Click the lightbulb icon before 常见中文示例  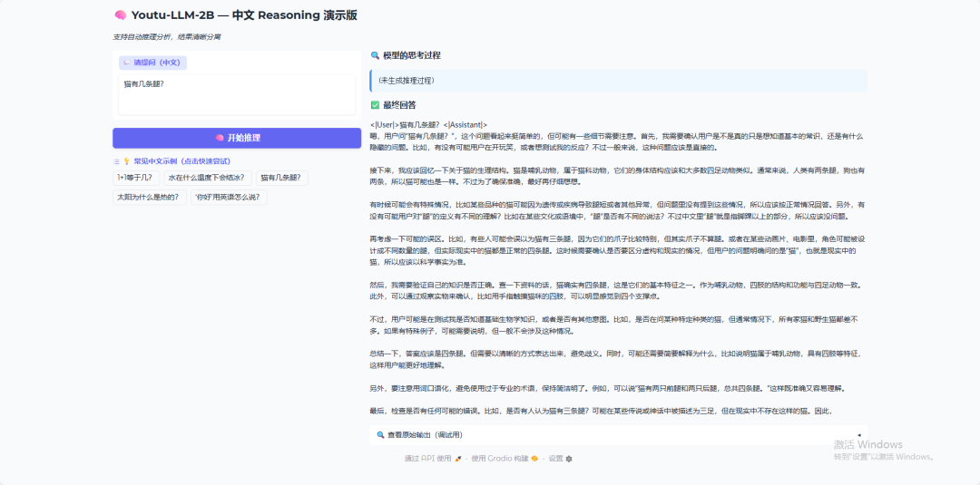[126, 161]
